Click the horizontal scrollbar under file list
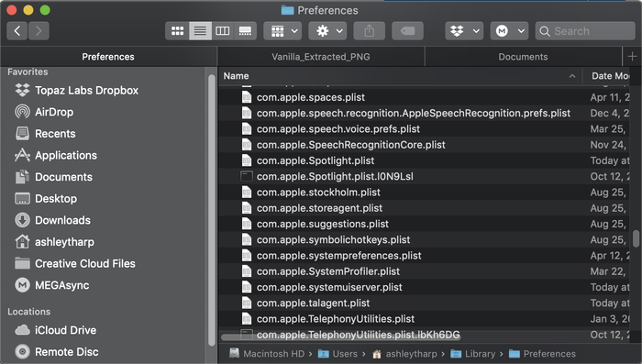Screen dimensions: 642x364 [340, 337]
